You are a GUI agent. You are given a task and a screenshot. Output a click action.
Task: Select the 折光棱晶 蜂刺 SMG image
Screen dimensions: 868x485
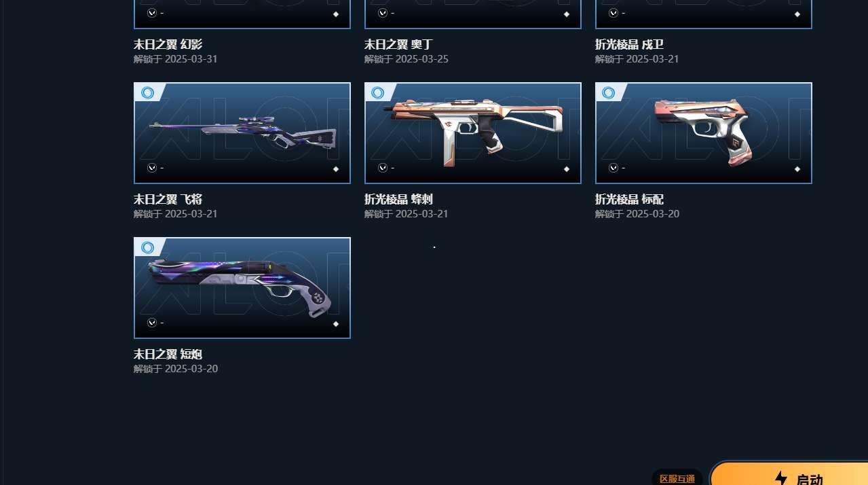(473, 133)
